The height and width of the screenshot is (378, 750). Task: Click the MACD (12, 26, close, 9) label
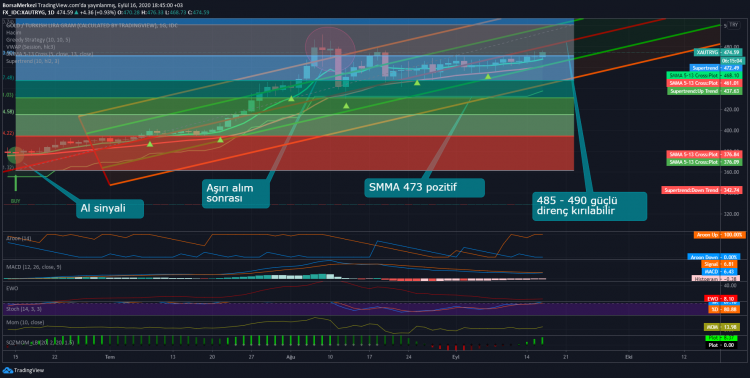[x=33, y=267]
